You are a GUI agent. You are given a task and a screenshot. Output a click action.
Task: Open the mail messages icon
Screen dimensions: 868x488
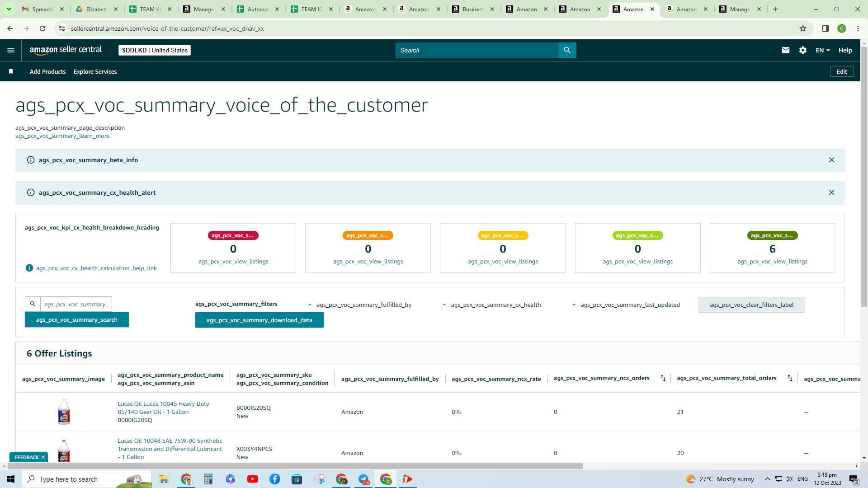tap(786, 50)
